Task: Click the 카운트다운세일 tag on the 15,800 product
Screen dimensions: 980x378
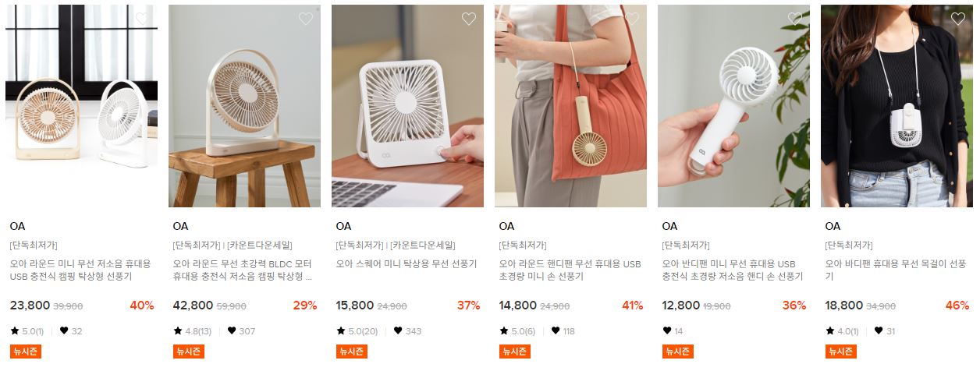Action: click(x=423, y=245)
